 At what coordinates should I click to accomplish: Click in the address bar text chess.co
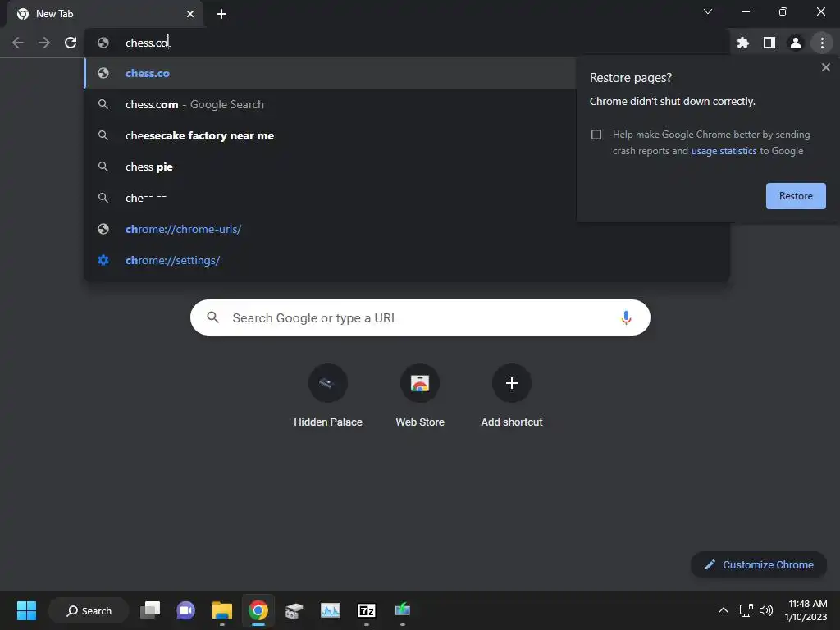(147, 43)
